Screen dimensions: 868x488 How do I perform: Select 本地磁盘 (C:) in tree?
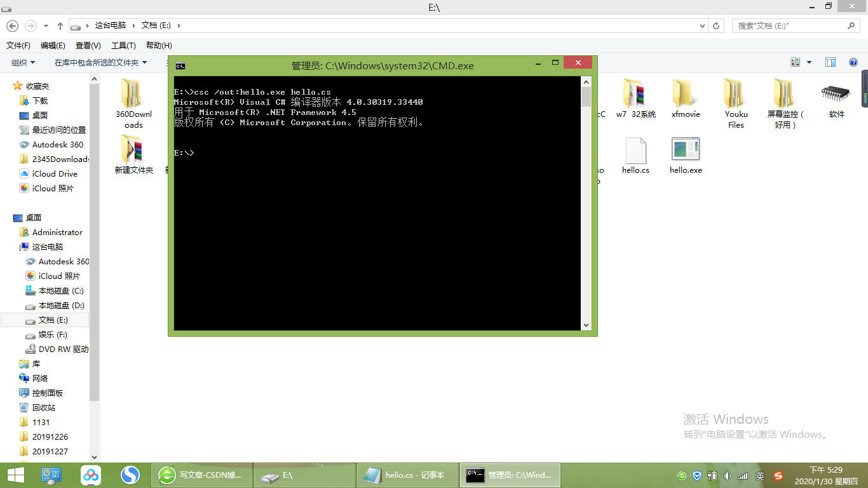[x=61, y=290]
